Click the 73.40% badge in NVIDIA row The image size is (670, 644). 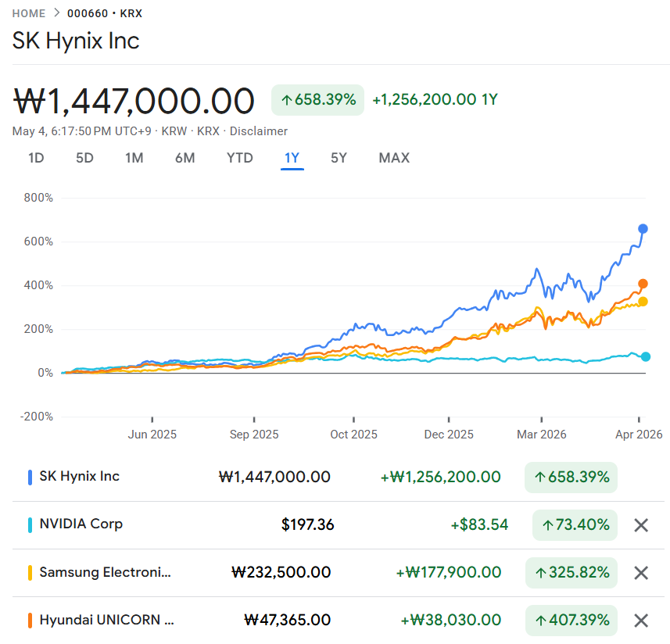(x=575, y=525)
